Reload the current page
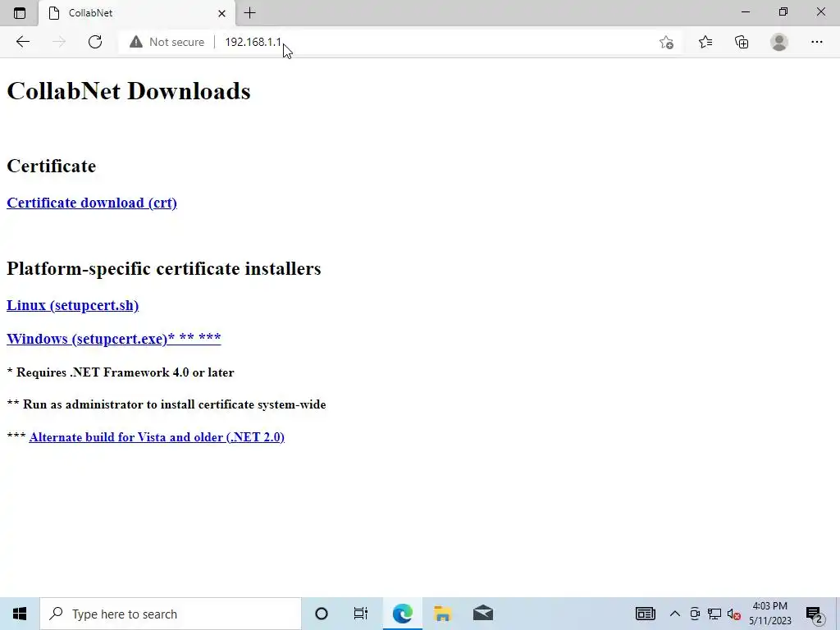The width and height of the screenshot is (840, 630). (95, 42)
